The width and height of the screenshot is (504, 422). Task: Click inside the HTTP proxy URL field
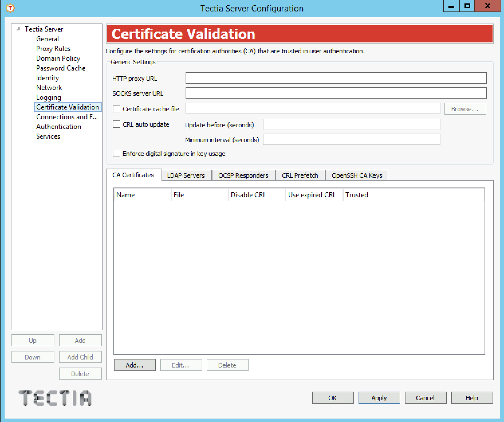pyautogui.click(x=336, y=78)
